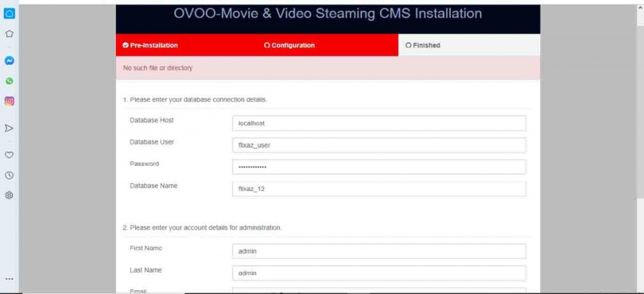Open the Flow send arrow icon in sidebar
The height and width of the screenshot is (294, 644).
(9, 128)
